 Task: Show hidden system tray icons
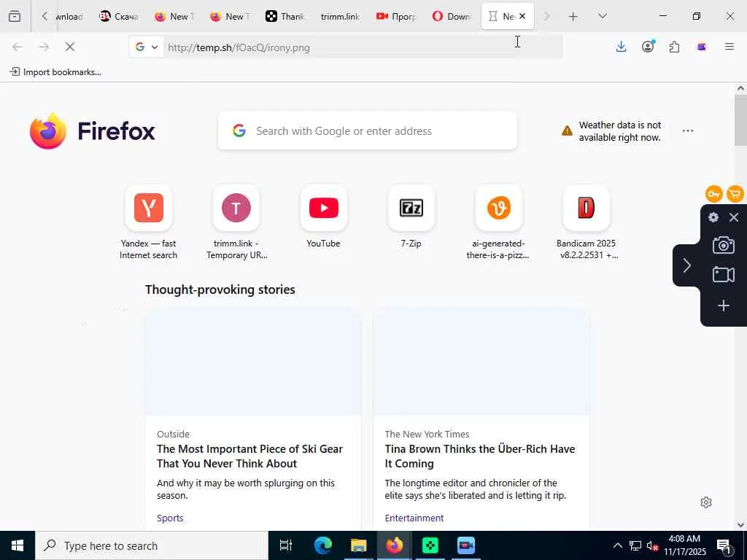pyautogui.click(x=617, y=545)
